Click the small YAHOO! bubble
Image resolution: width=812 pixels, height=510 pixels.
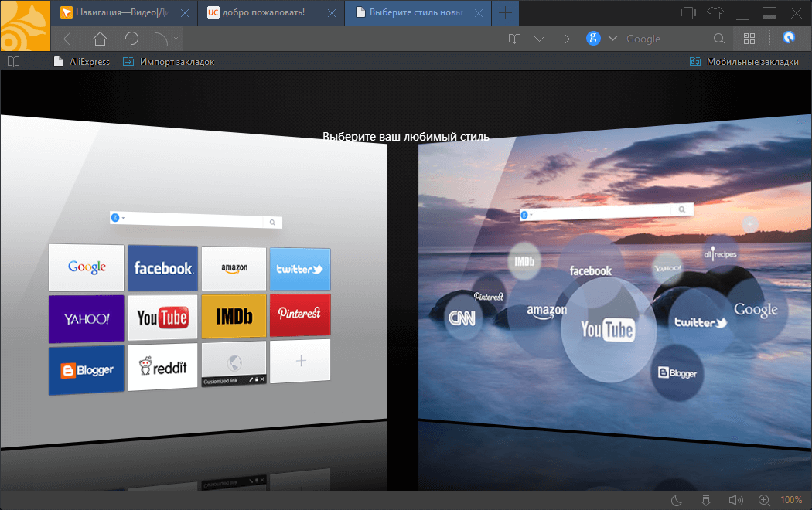click(x=667, y=268)
